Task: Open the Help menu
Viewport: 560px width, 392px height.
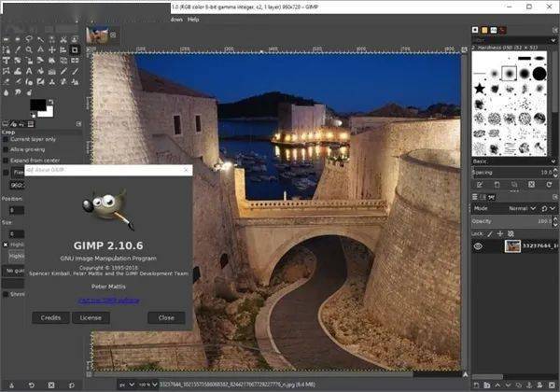Action: click(x=193, y=19)
